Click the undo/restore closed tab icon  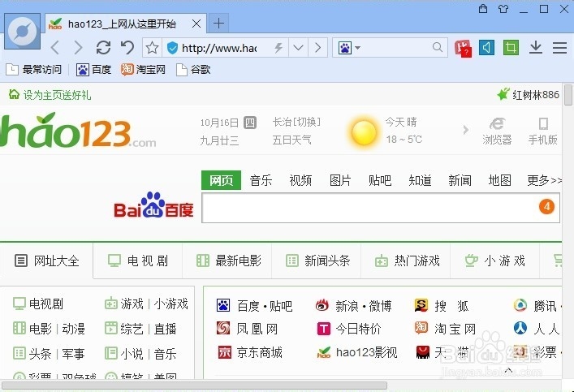(x=127, y=48)
